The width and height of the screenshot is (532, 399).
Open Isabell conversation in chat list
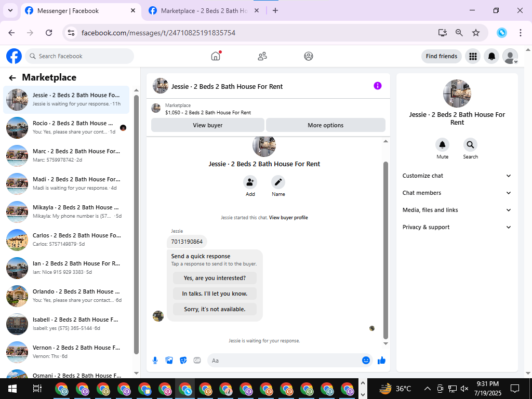(x=66, y=324)
